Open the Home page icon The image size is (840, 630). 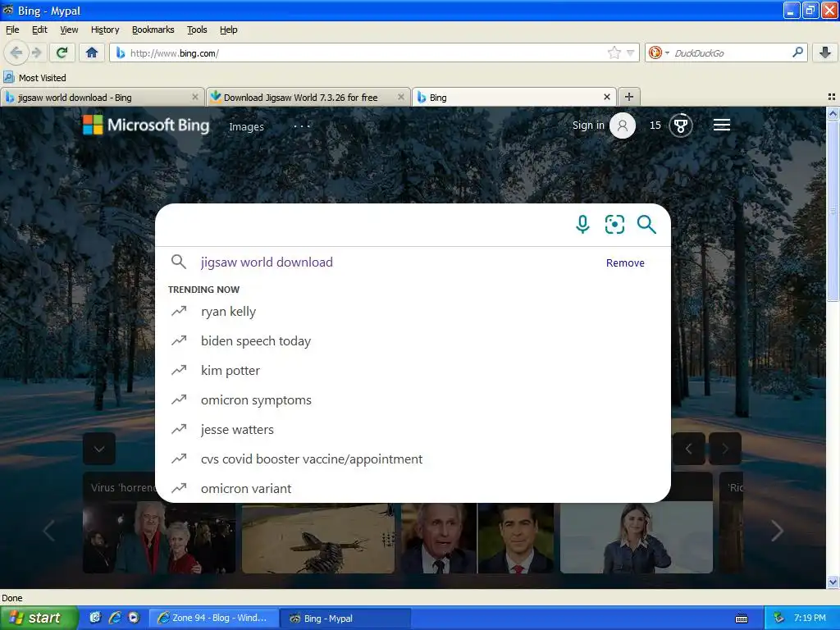(92, 52)
